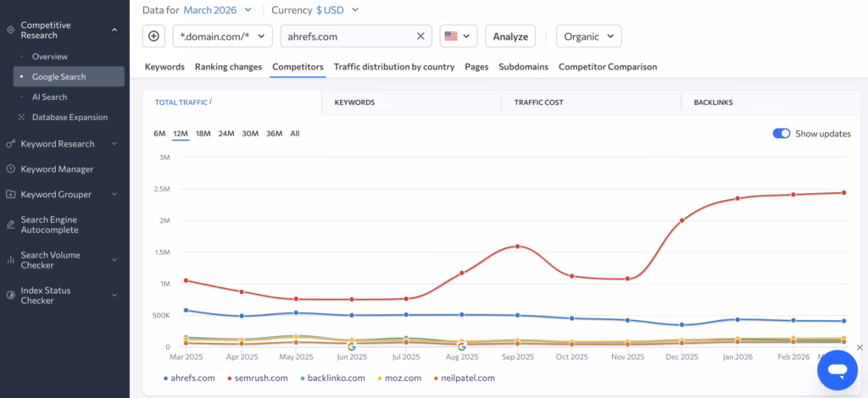Screen dimensions: 868x398
Task: Clear the ahrefs.com domain field
Action: point(420,36)
